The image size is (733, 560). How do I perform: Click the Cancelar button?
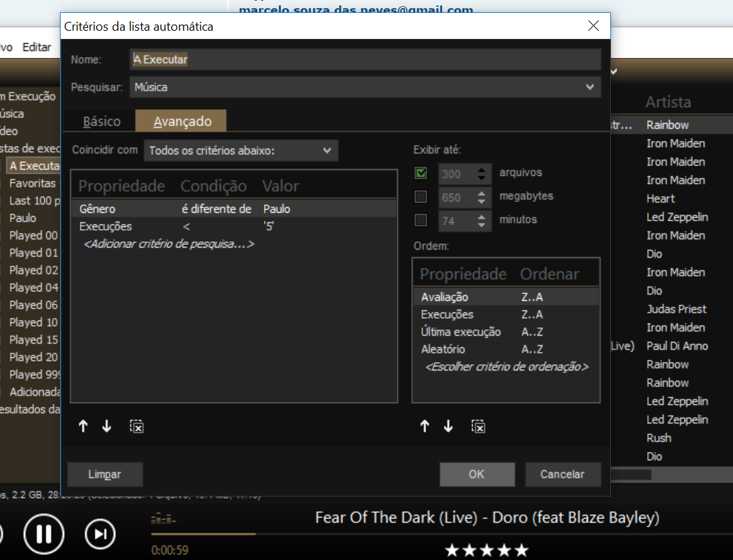563,475
